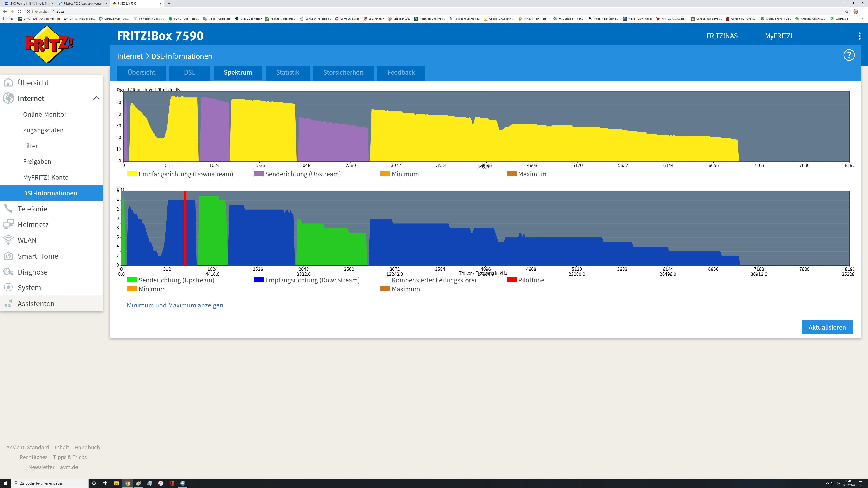Click the red Pilottöne color swatch
This screenshot has height=488, width=868.
point(512,280)
